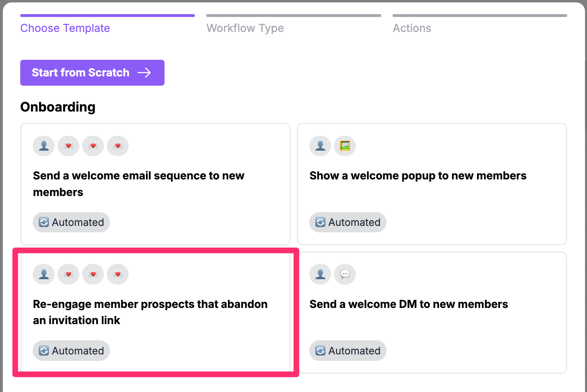This screenshot has height=392, width=587.
Task: Click the Automated badge on welcome popup card
Action: 348,222
